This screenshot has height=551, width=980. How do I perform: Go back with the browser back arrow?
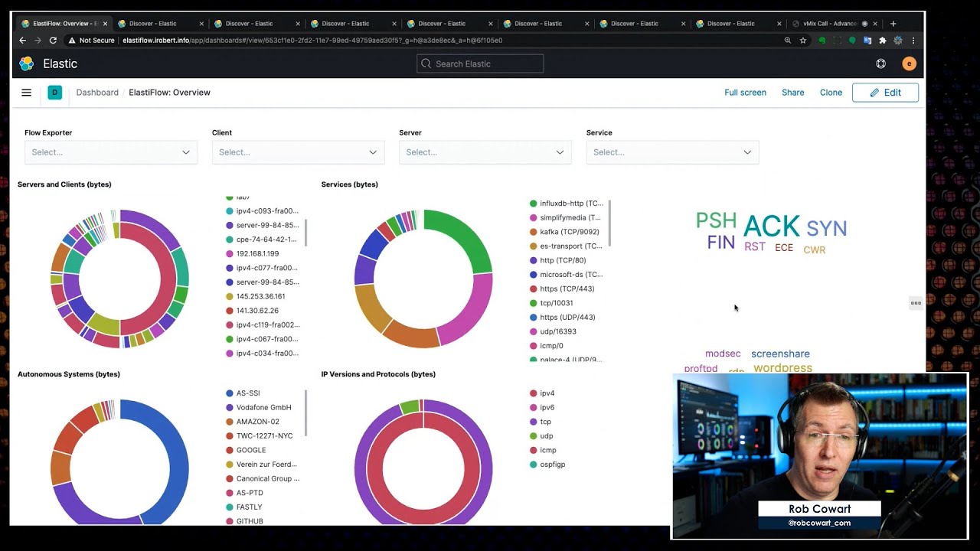pos(23,41)
